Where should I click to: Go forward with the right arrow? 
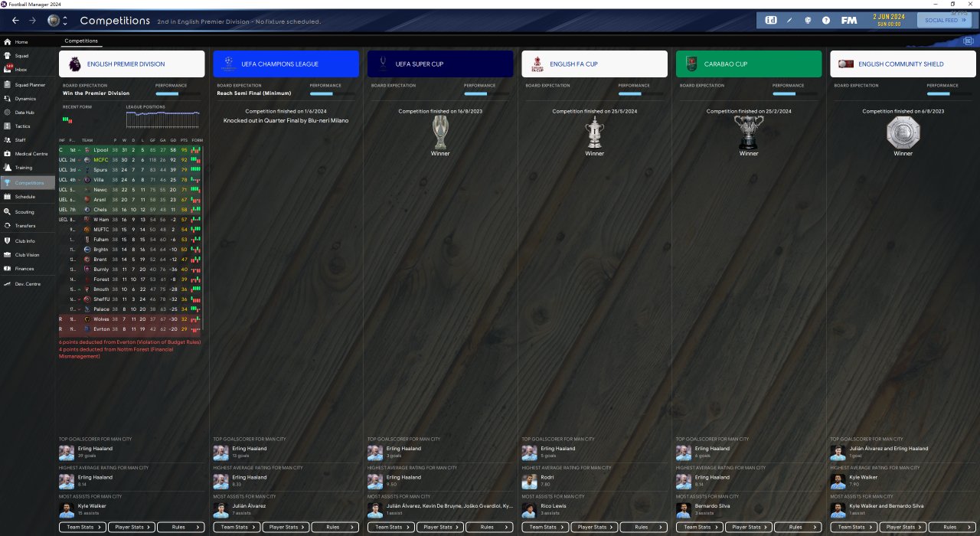pyautogui.click(x=32, y=21)
